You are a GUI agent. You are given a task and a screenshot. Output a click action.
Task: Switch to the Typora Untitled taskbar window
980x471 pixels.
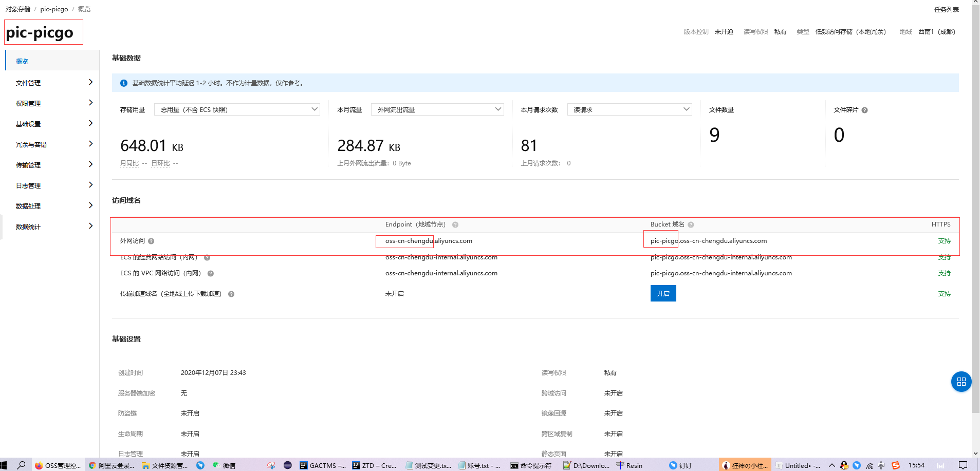[798, 465]
